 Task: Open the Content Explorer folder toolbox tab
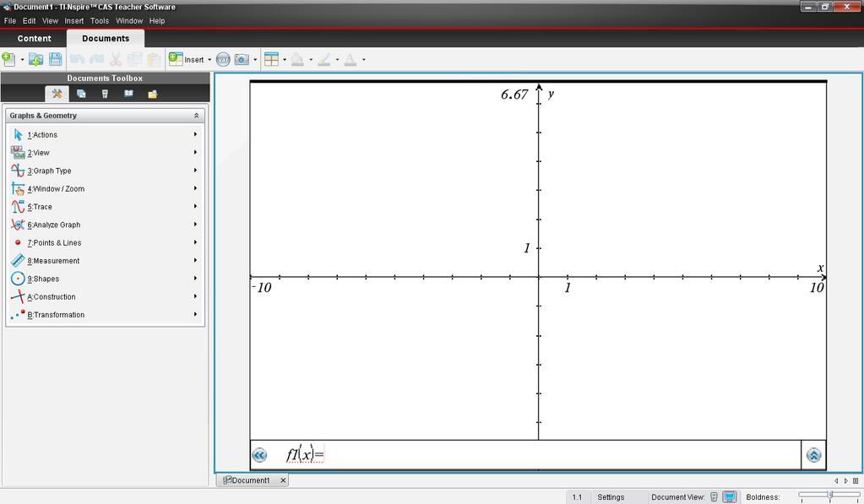tap(153, 94)
